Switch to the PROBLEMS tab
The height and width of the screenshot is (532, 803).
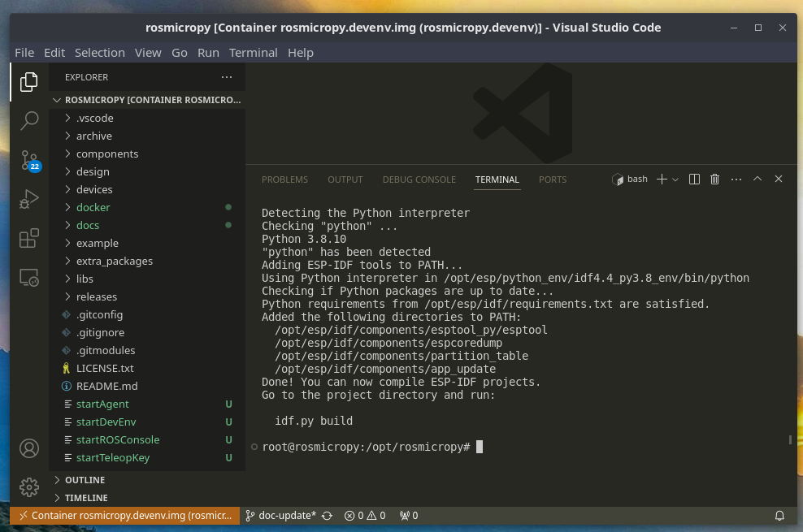click(x=284, y=179)
